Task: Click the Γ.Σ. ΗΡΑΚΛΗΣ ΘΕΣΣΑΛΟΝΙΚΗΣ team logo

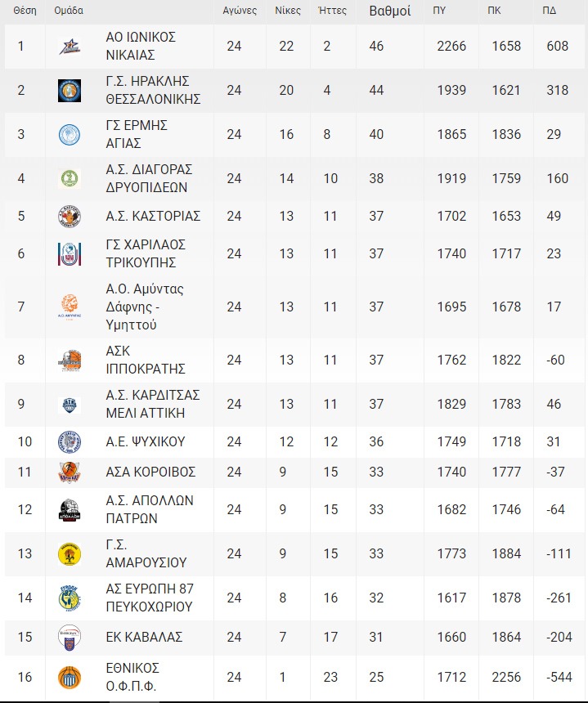Action: 70,91
